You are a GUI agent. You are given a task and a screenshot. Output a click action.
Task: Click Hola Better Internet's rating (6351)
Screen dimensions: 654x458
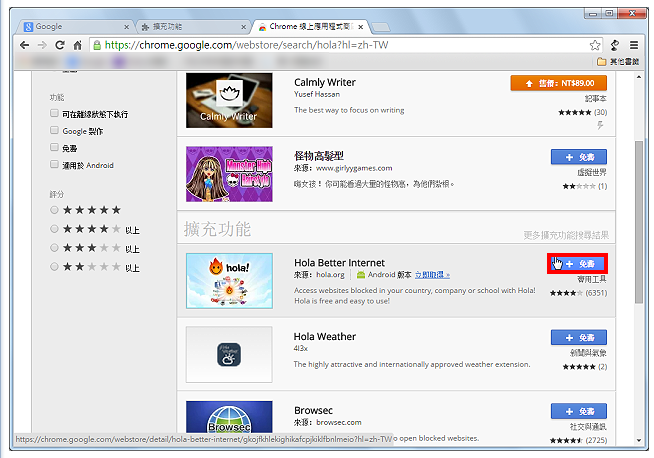[x=579, y=293]
